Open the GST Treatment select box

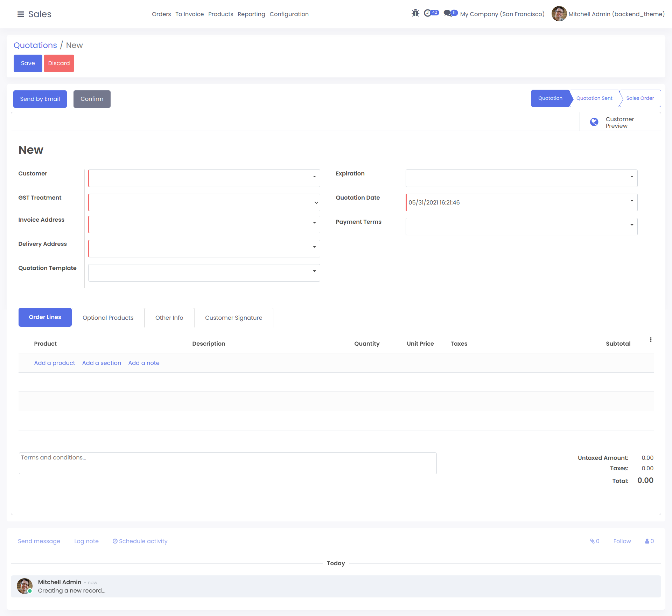tap(204, 202)
